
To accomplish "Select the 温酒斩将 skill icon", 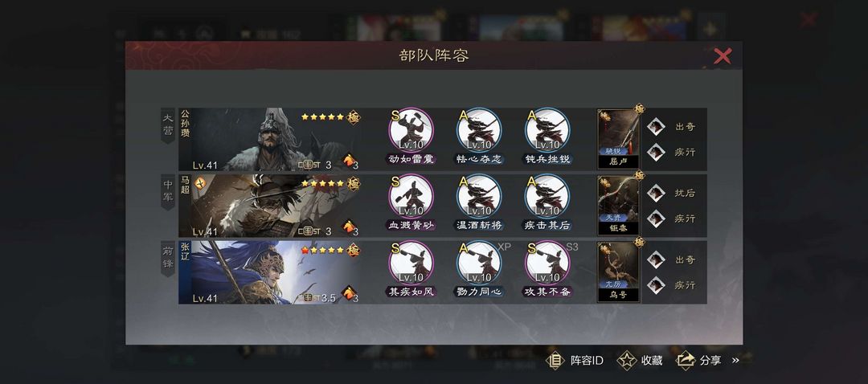I will [479, 197].
